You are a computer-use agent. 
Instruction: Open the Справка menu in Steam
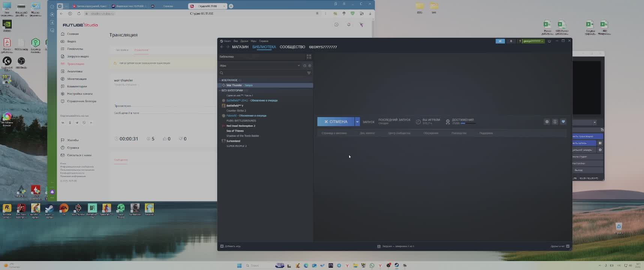click(x=263, y=41)
